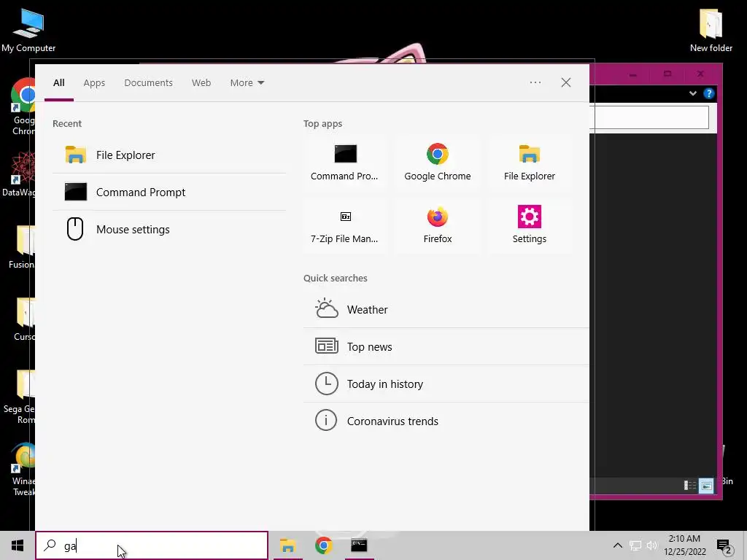Open network icon in system tray
The width and height of the screenshot is (747, 560).
635,545
